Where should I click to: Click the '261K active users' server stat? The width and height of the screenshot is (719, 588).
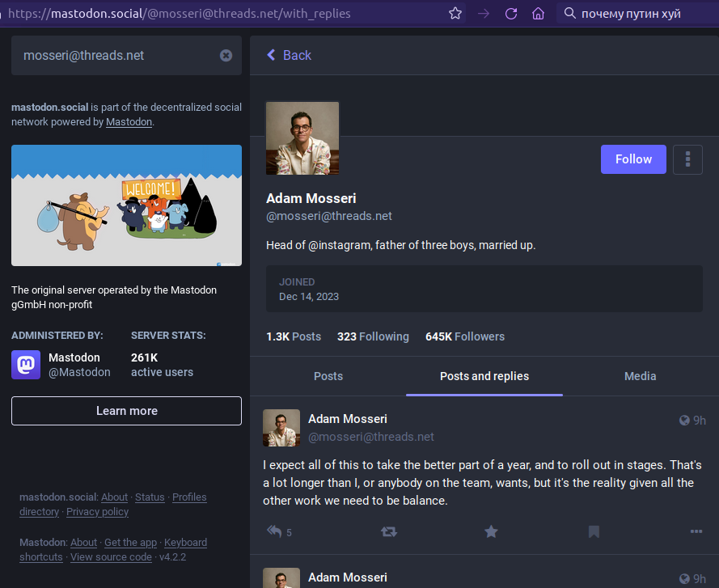162,365
